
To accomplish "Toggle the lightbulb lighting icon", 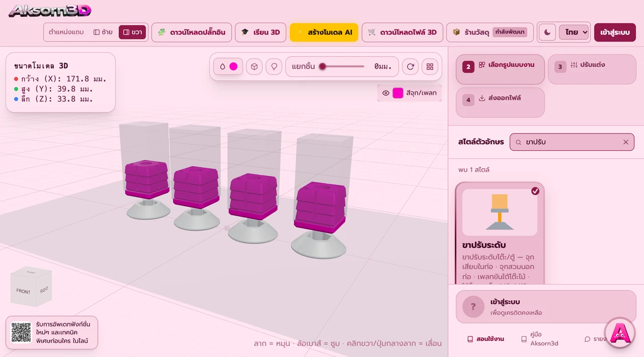I will [x=274, y=66].
